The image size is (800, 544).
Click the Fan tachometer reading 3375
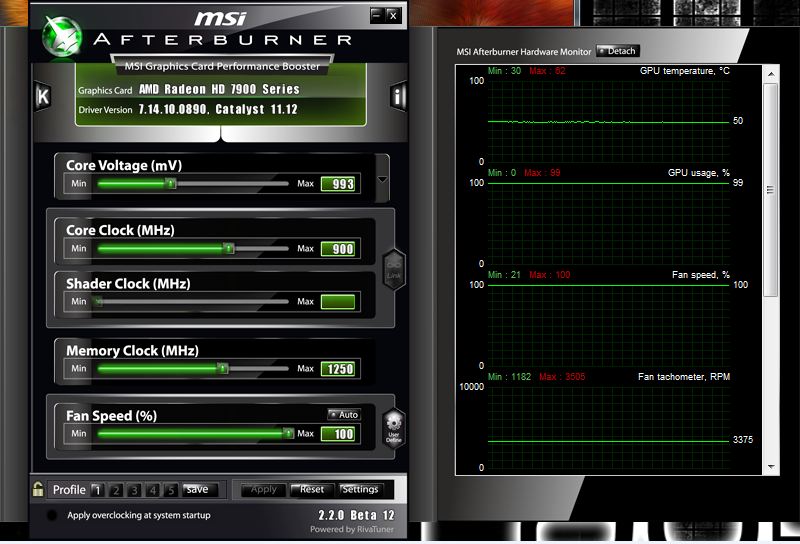(743, 439)
